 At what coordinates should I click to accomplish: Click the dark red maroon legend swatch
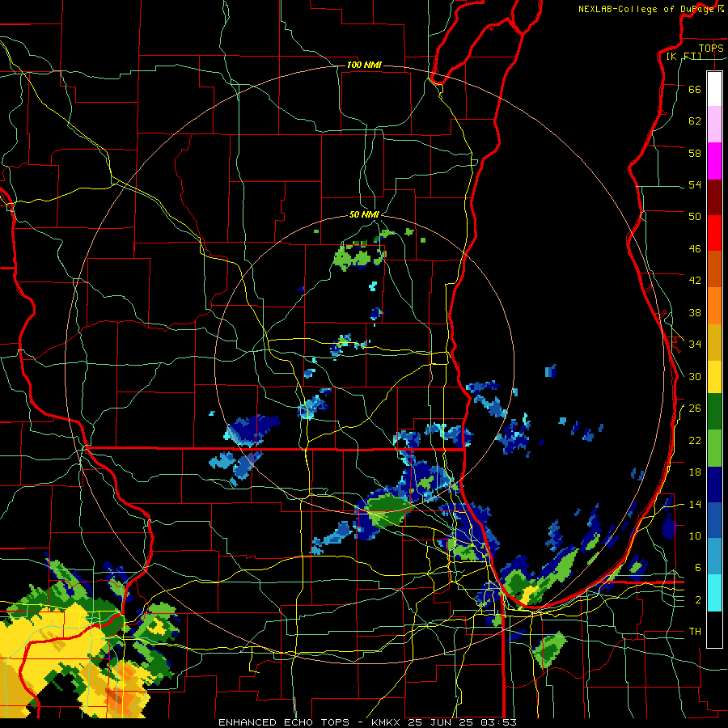[714, 197]
